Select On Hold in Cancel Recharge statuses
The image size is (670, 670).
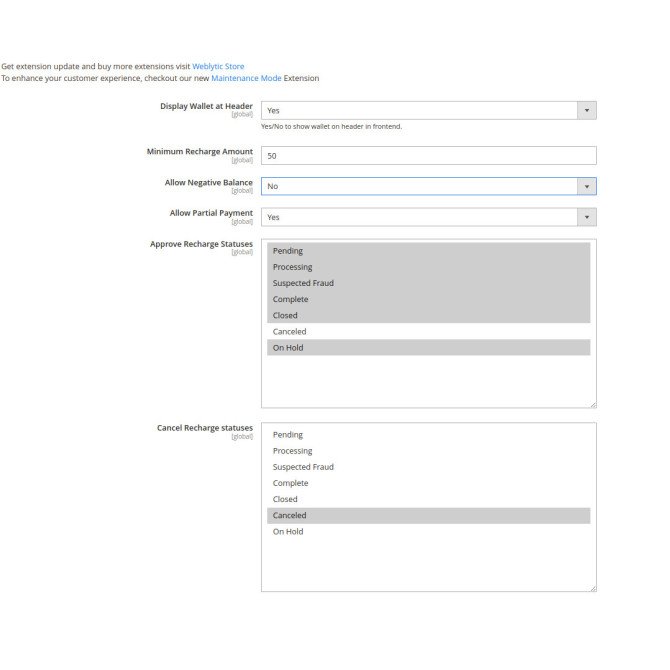tap(429, 532)
